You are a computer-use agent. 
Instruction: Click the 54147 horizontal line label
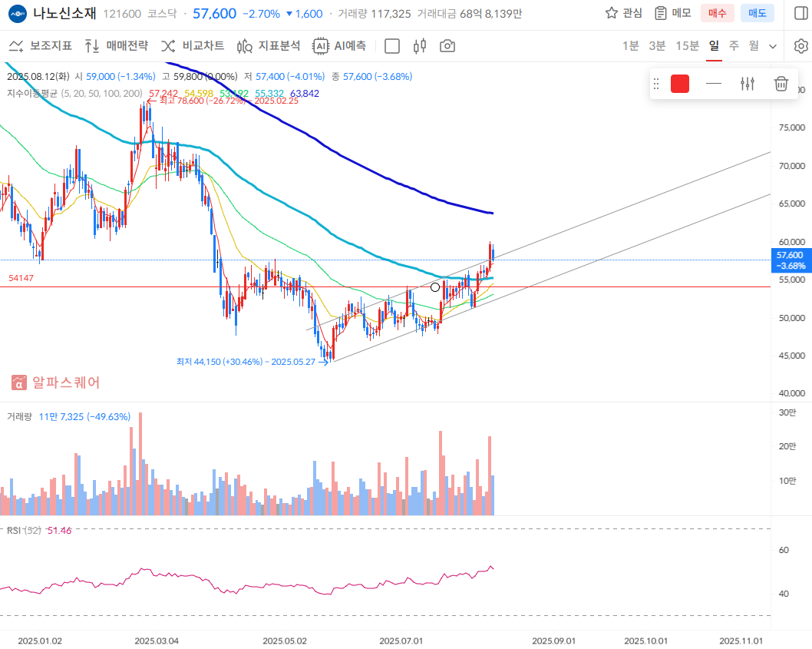[x=21, y=278]
